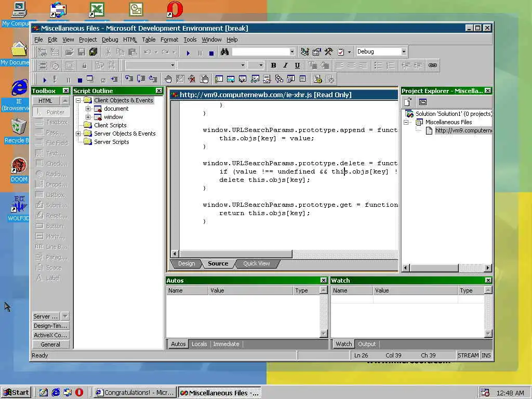532x399 pixels.
Task: Switch to the Locals tab
Action: pos(199,344)
